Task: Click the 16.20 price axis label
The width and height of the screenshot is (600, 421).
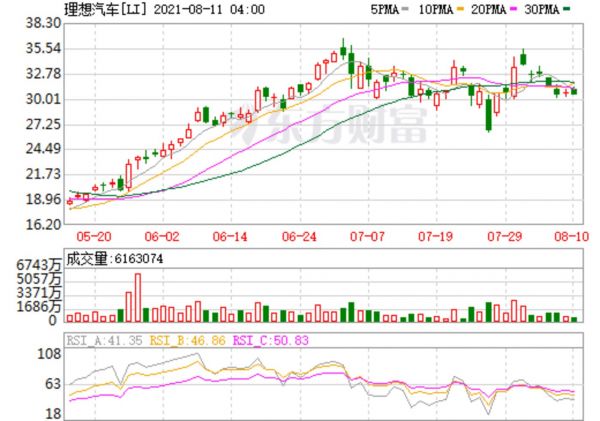Action: tap(45, 224)
